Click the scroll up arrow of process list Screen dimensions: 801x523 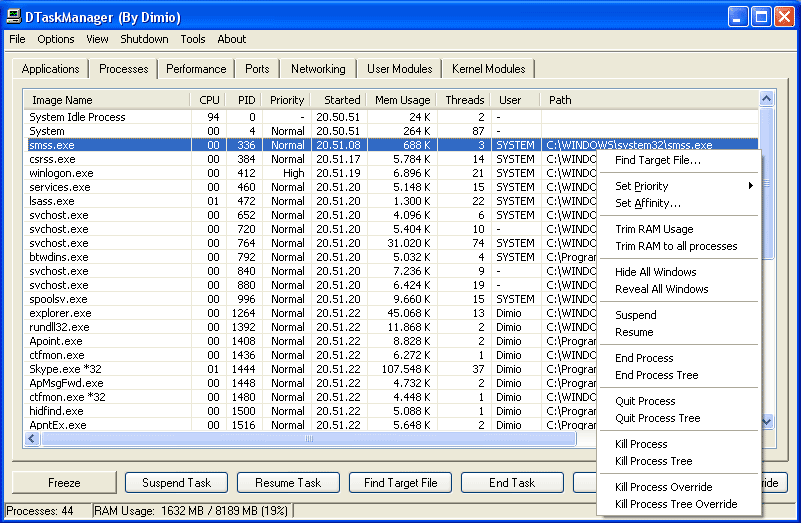(767, 99)
